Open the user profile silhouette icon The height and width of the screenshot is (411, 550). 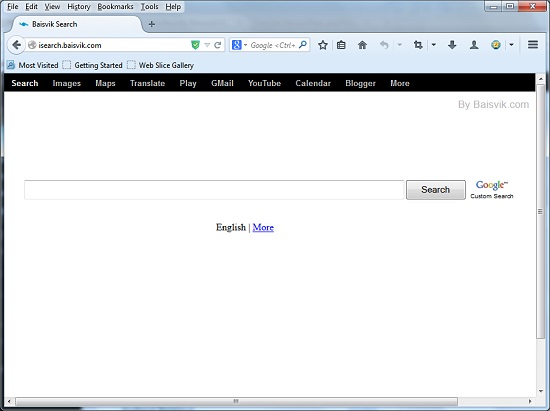click(474, 45)
